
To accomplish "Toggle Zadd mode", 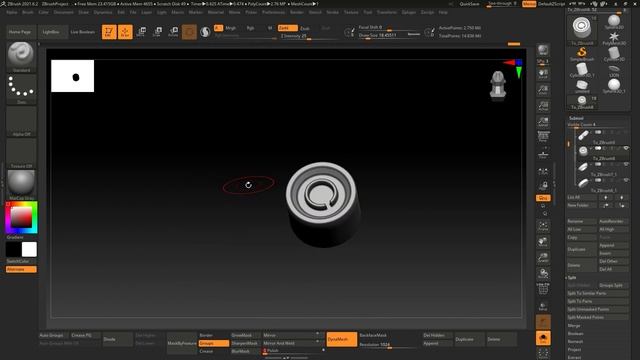I will 287,28.
